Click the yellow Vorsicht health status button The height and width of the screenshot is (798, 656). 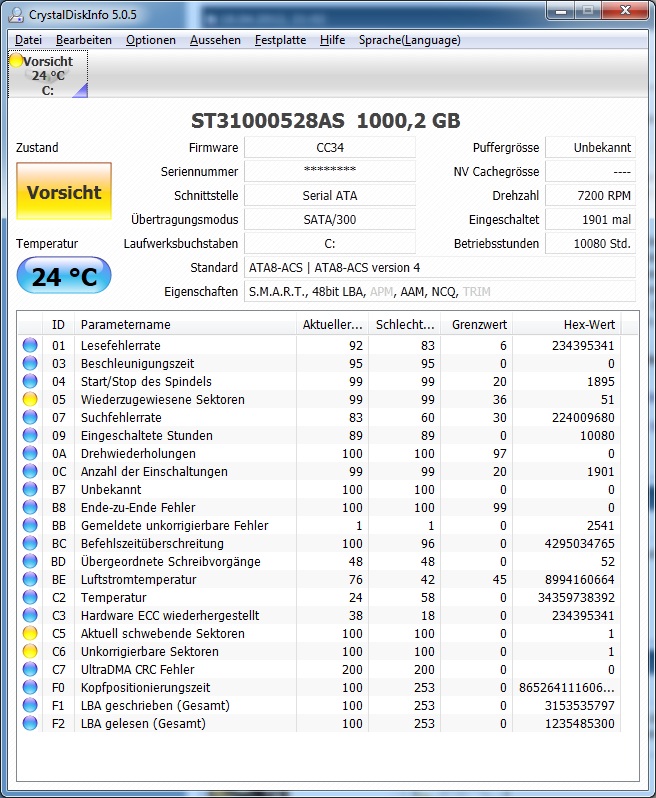[x=64, y=191]
